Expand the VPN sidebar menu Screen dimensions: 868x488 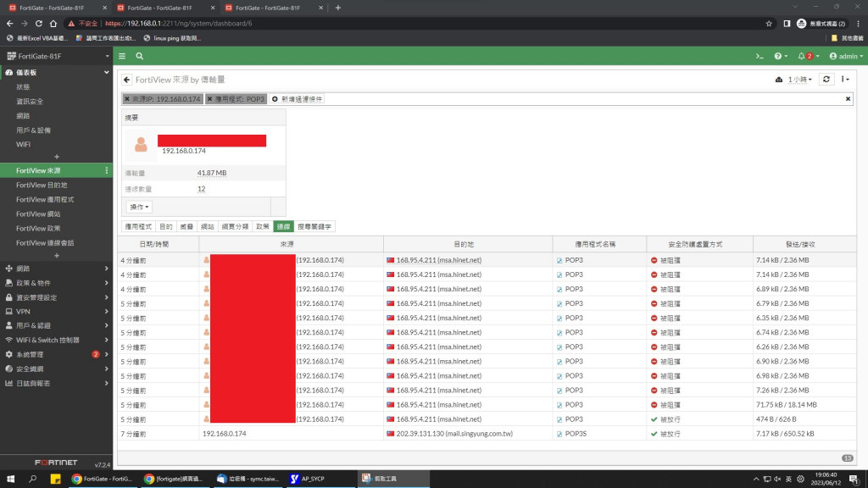57,312
